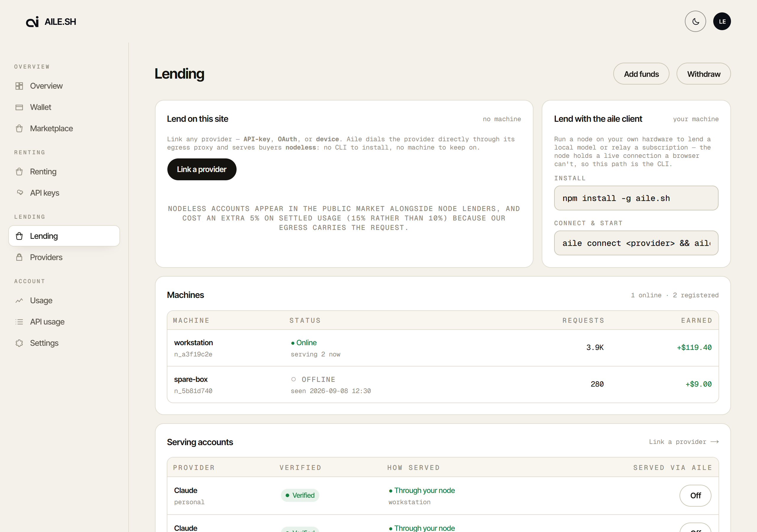
Task: Click the Settings gear icon
Action: point(19,343)
